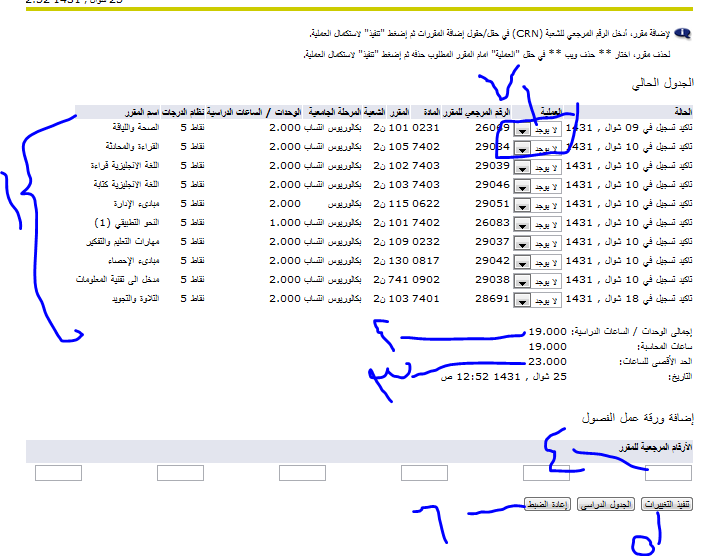Screen dimensions: 705x556
Task: Expand the action dropdown for CRN 29039
Action: click(x=537, y=168)
